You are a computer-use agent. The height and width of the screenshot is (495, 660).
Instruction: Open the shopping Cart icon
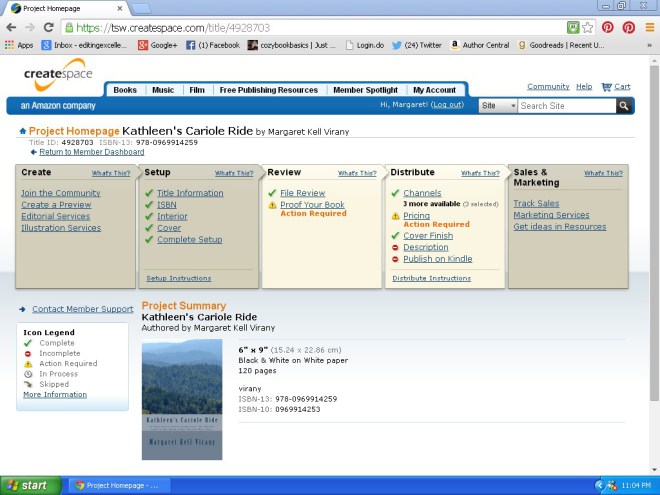(x=616, y=87)
